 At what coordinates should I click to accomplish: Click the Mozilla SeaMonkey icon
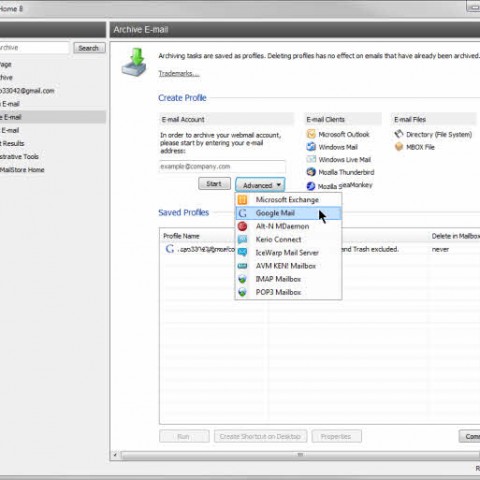311,186
